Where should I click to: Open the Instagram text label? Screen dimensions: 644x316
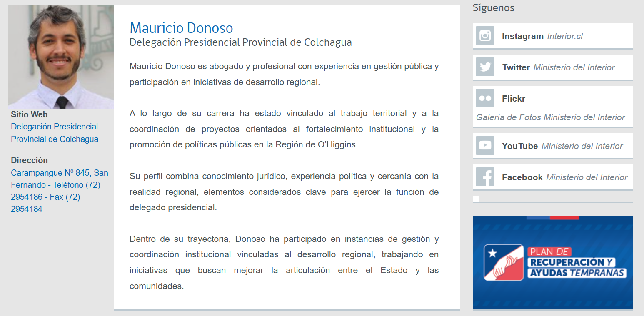(x=522, y=36)
